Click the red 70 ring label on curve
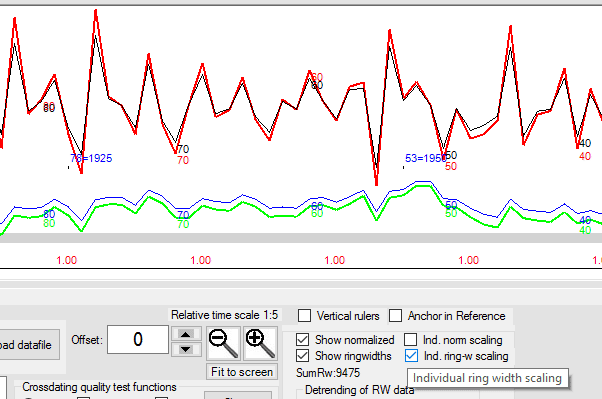602x399 pixels. pyautogui.click(x=183, y=160)
